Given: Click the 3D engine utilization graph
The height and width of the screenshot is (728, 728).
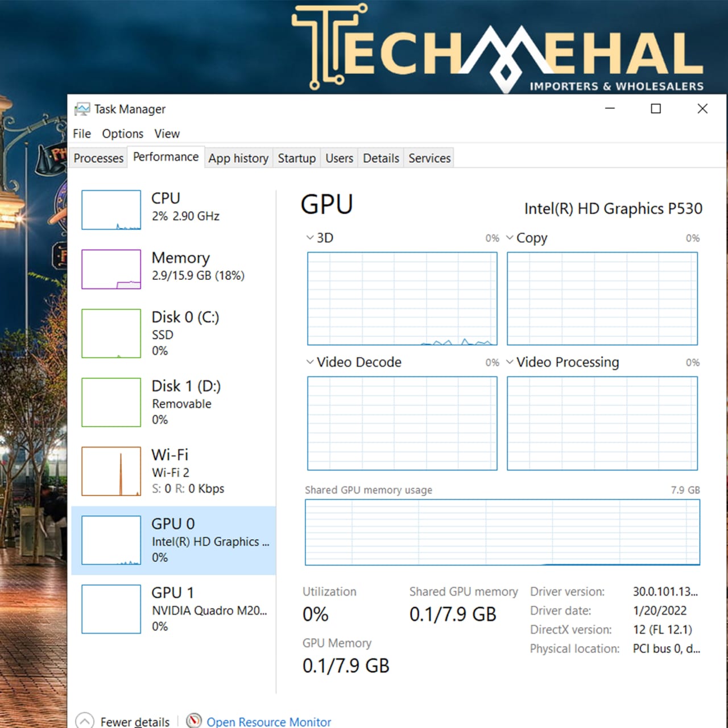Looking at the screenshot, I should [x=402, y=299].
